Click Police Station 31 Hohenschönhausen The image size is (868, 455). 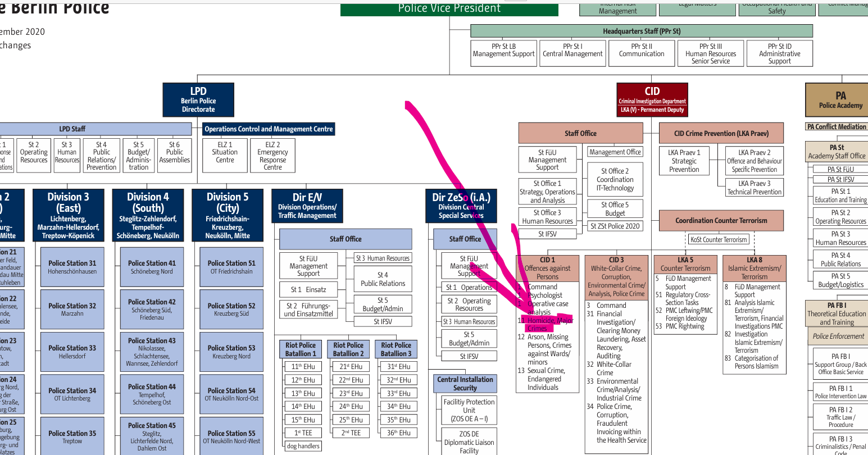tap(72, 267)
